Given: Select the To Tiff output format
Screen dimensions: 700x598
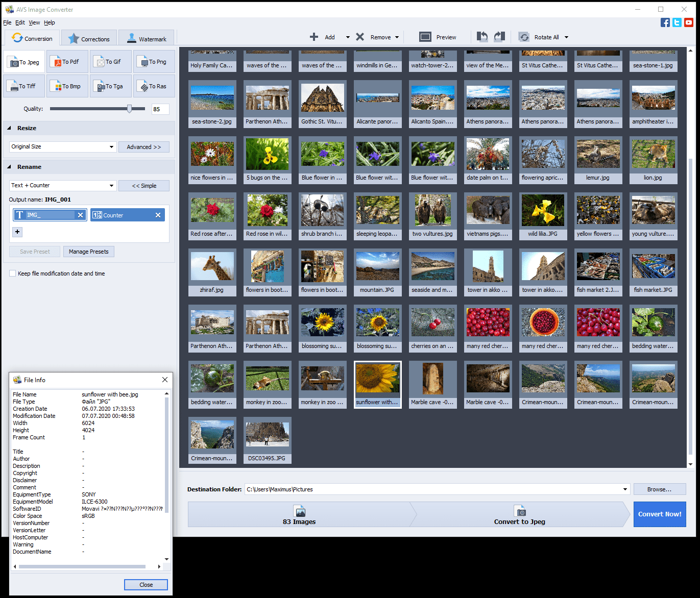Looking at the screenshot, I should coord(25,86).
